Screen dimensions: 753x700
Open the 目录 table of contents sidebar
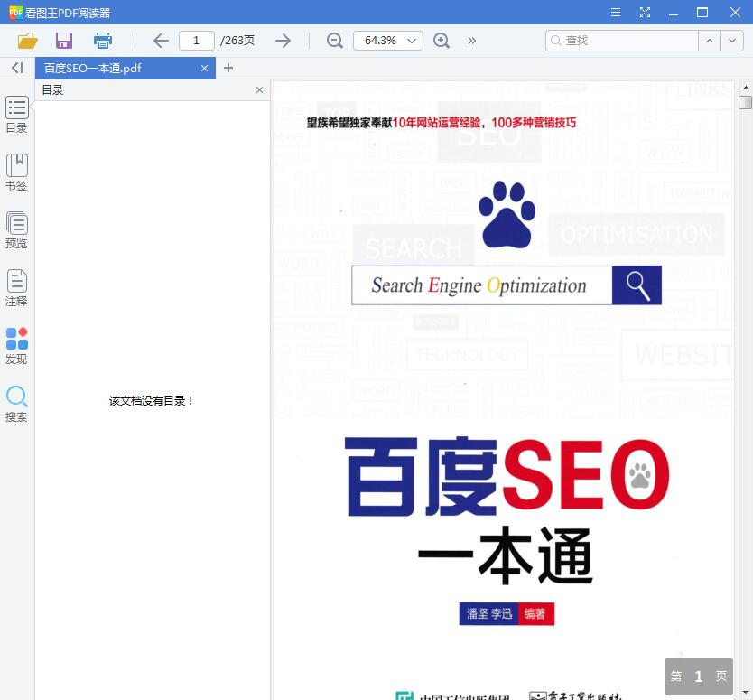pos(17,115)
